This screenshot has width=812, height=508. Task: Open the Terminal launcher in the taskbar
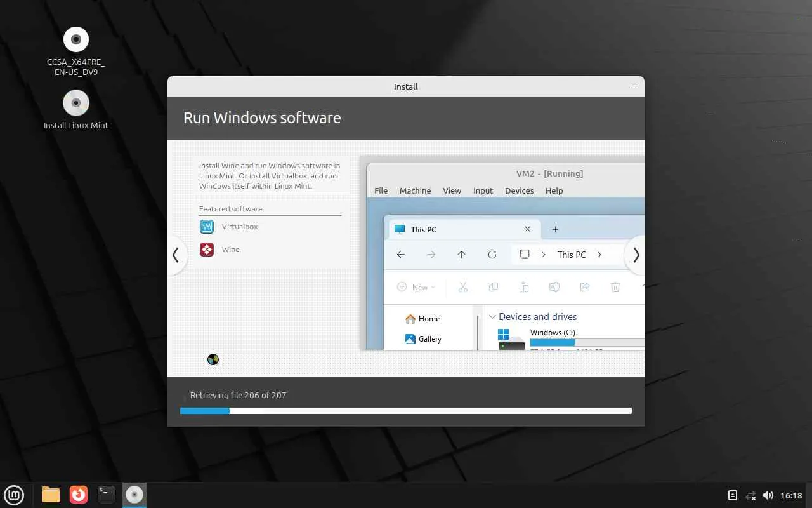tap(107, 495)
